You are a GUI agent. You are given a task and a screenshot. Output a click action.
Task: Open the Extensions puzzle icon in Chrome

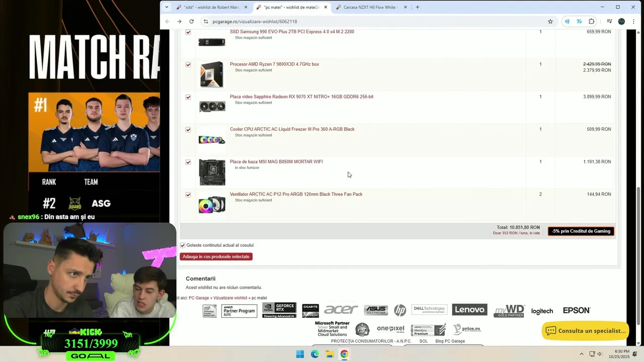tap(592, 22)
